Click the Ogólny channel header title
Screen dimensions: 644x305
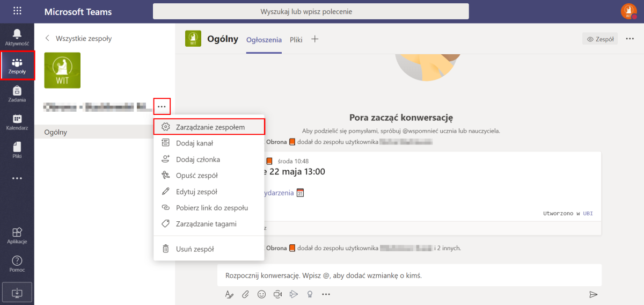(223, 39)
